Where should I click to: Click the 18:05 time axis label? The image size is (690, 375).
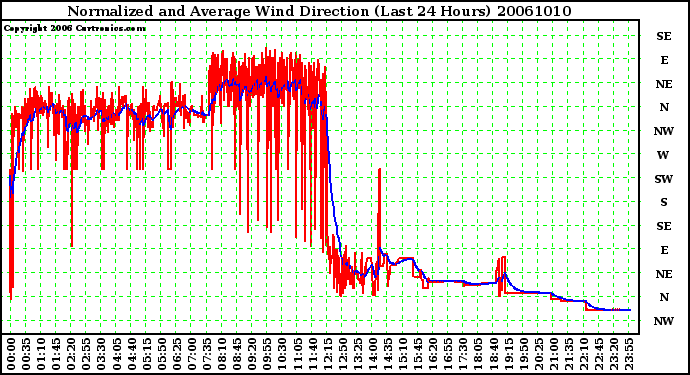[x=478, y=354]
